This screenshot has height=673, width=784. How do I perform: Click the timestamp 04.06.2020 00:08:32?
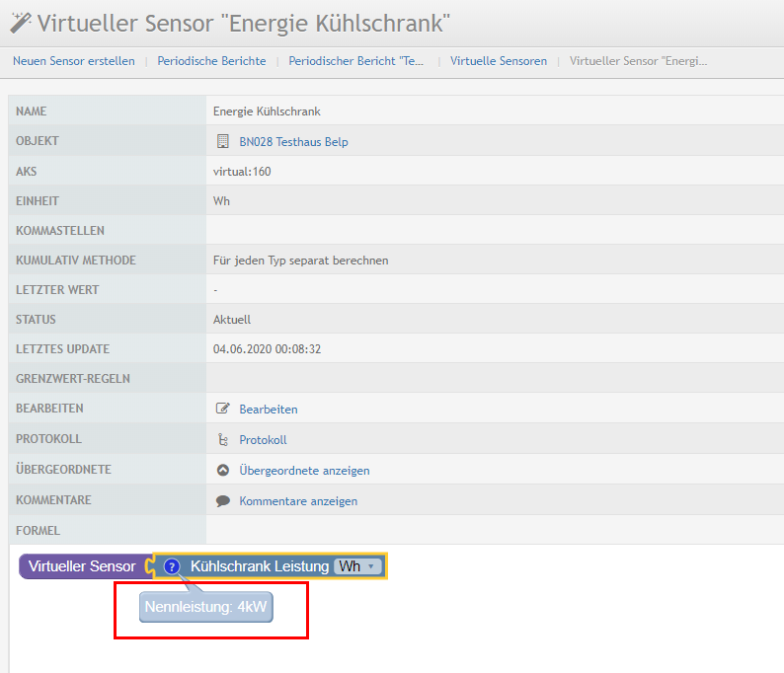(267, 348)
